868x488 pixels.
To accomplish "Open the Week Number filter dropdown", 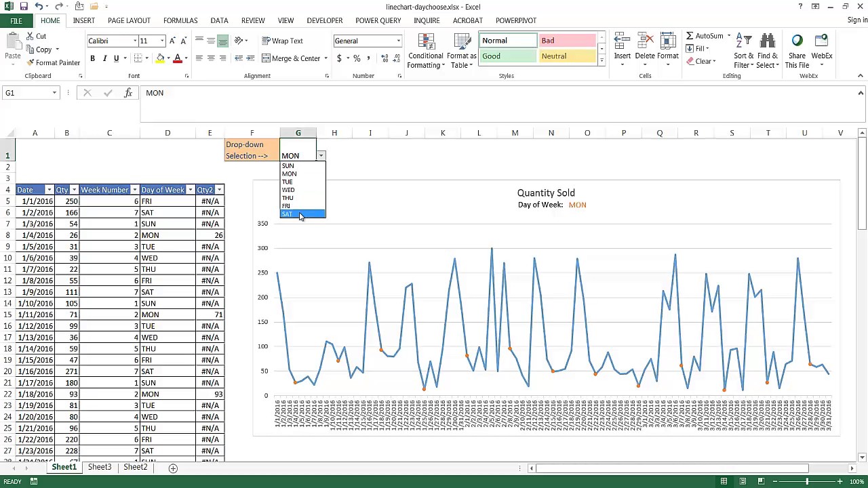I will (135, 190).
